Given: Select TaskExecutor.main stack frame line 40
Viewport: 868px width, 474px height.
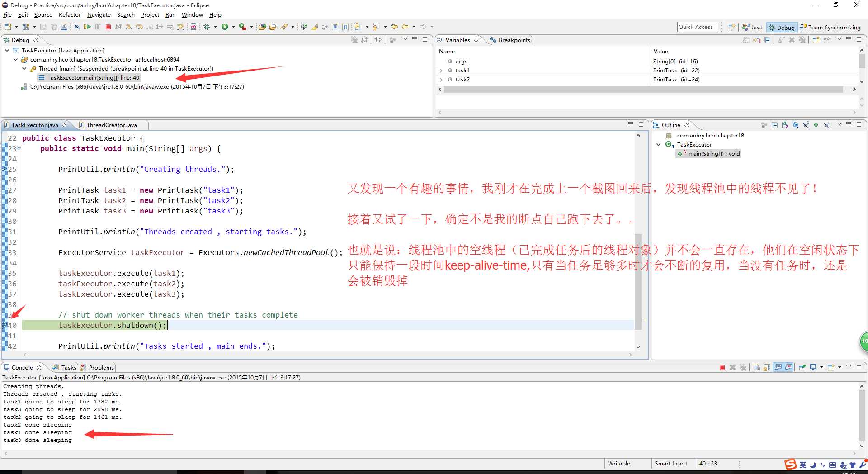Looking at the screenshot, I should pyautogui.click(x=89, y=78).
